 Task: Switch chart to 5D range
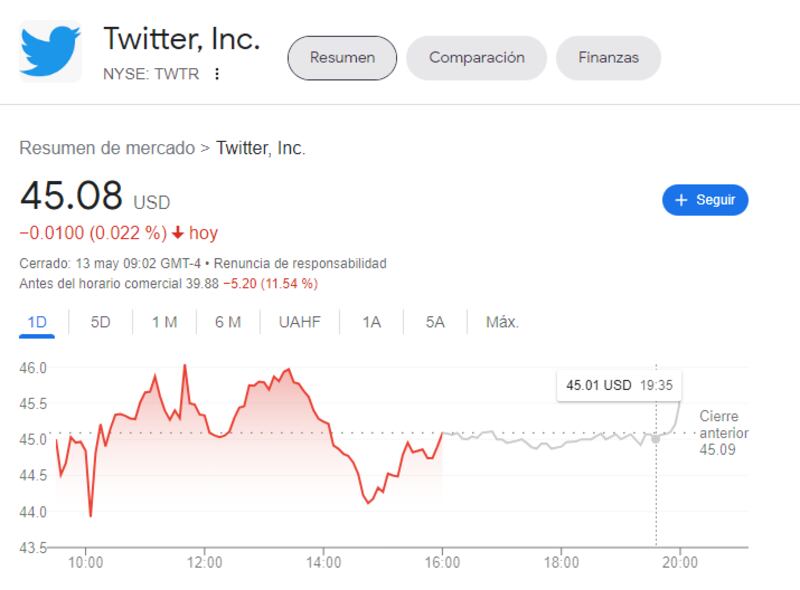point(101,322)
